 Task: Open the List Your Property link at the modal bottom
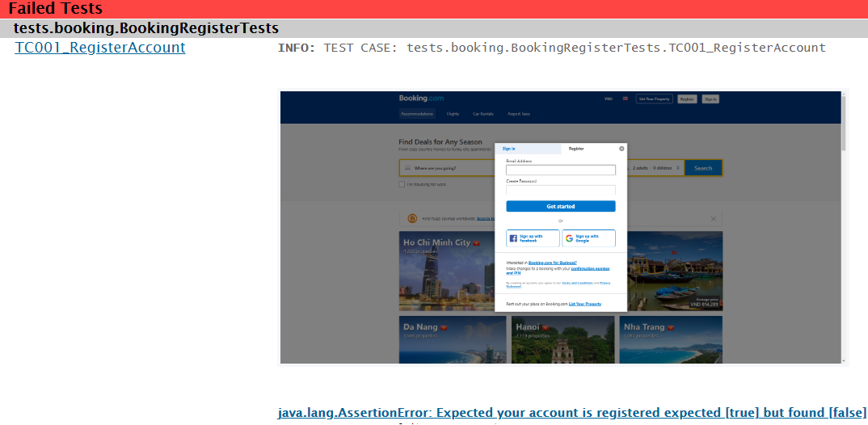point(584,304)
